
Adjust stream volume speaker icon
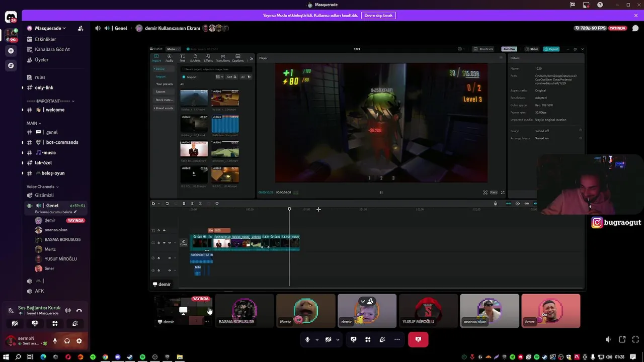608,340
